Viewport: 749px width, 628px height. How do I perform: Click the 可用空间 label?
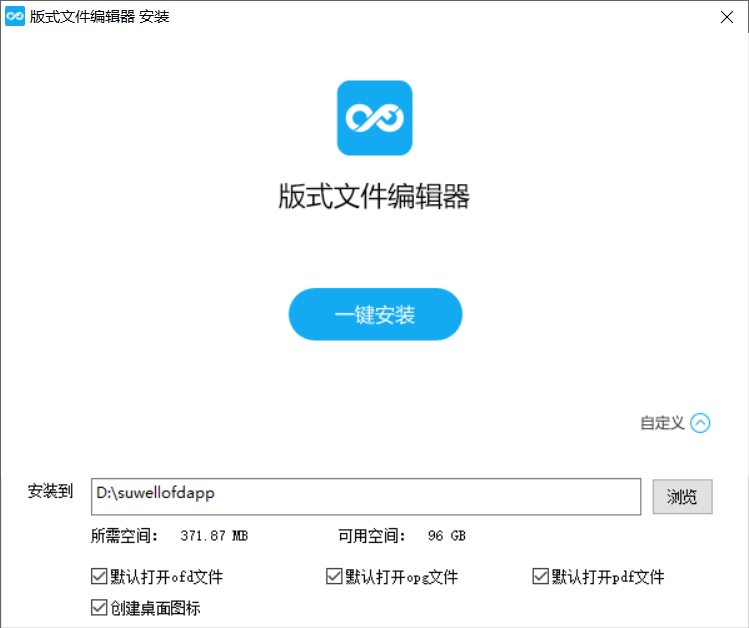(x=372, y=536)
